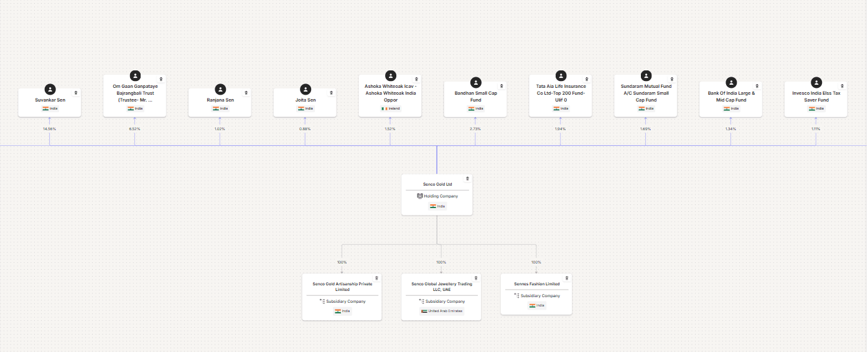
Task: Click the 2.73% share percentage label
Action: pyautogui.click(x=475, y=129)
